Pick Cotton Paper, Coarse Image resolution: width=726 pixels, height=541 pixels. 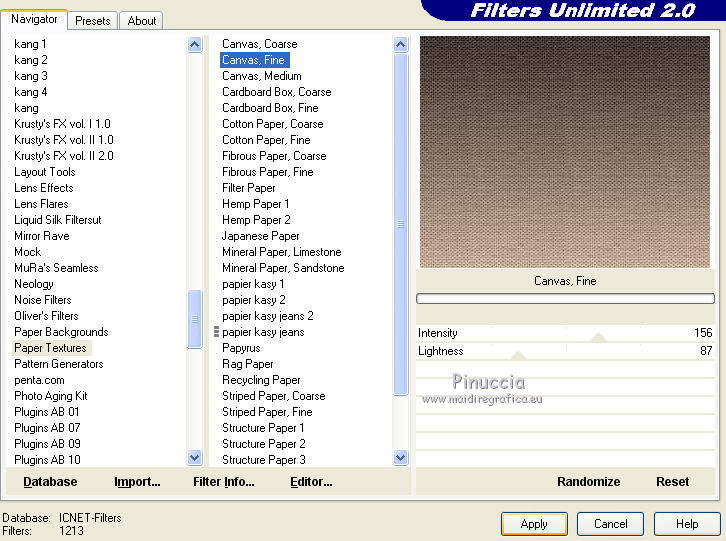coord(273,124)
